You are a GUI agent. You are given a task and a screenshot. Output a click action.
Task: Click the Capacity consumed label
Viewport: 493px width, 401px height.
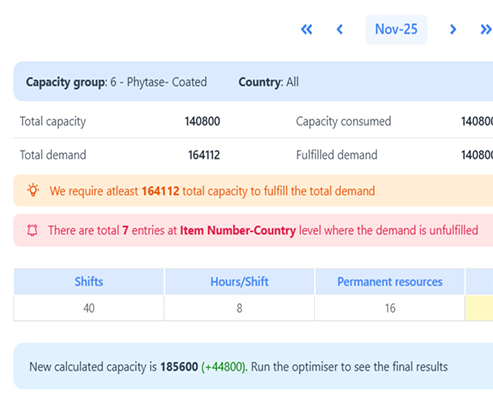(343, 122)
